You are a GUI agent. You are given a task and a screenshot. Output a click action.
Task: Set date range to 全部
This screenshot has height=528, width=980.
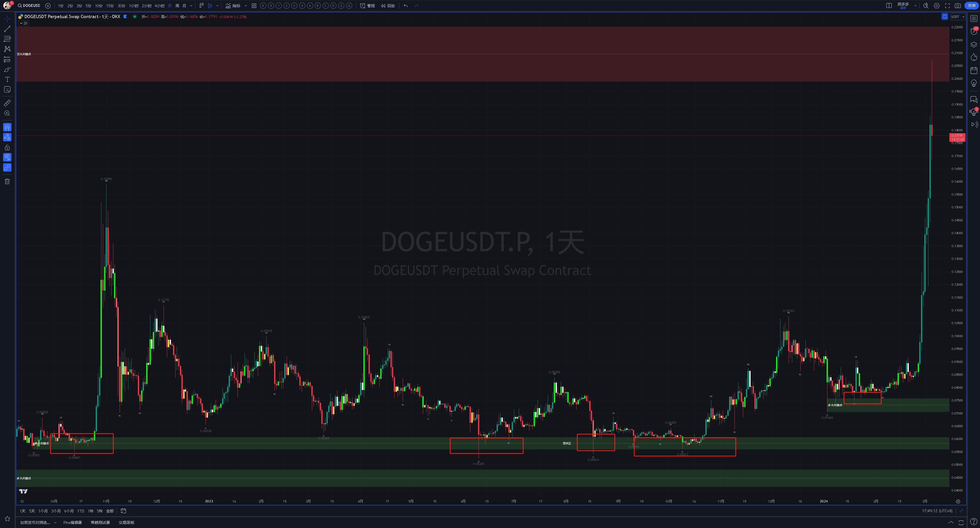coord(109,511)
